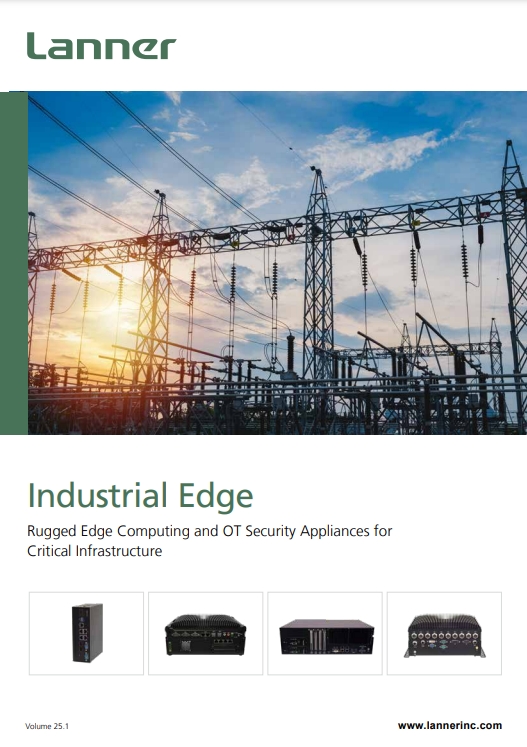Click the Lanner logo
Screen dimensions: 527x747
[x=101, y=46]
